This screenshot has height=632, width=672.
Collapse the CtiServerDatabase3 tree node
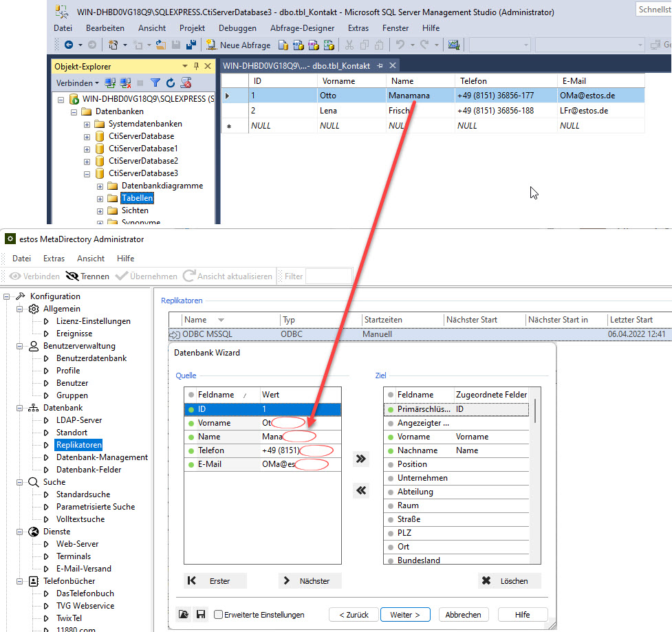(87, 173)
